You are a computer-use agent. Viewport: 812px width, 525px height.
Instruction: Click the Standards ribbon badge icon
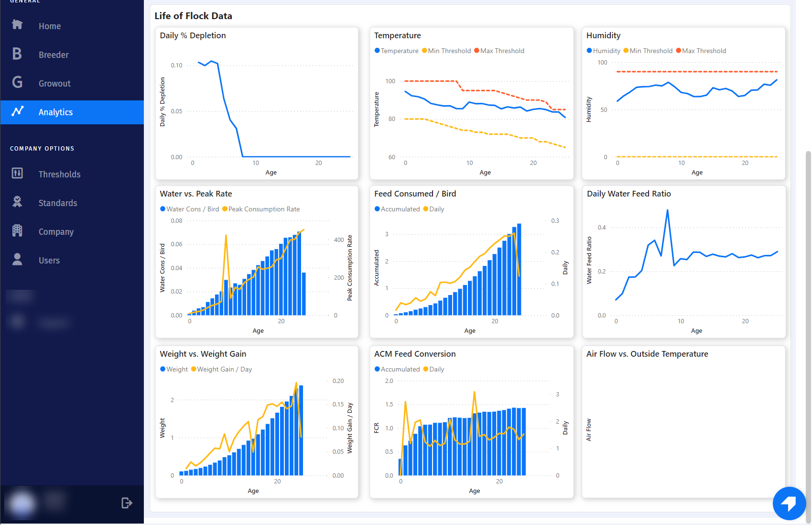17,202
